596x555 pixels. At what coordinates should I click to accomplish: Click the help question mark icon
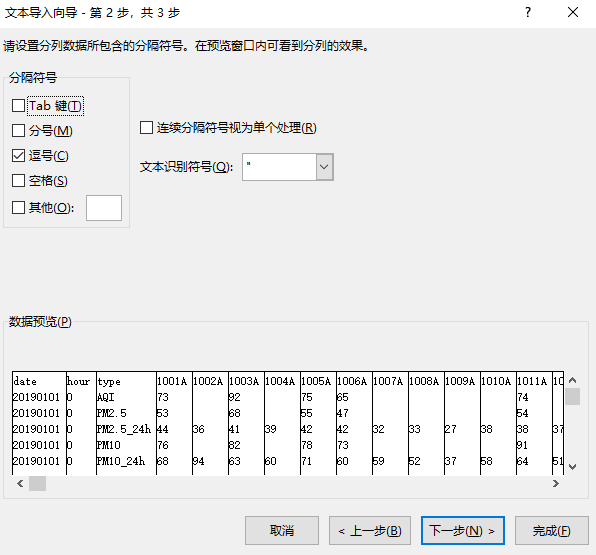coord(528,13)
